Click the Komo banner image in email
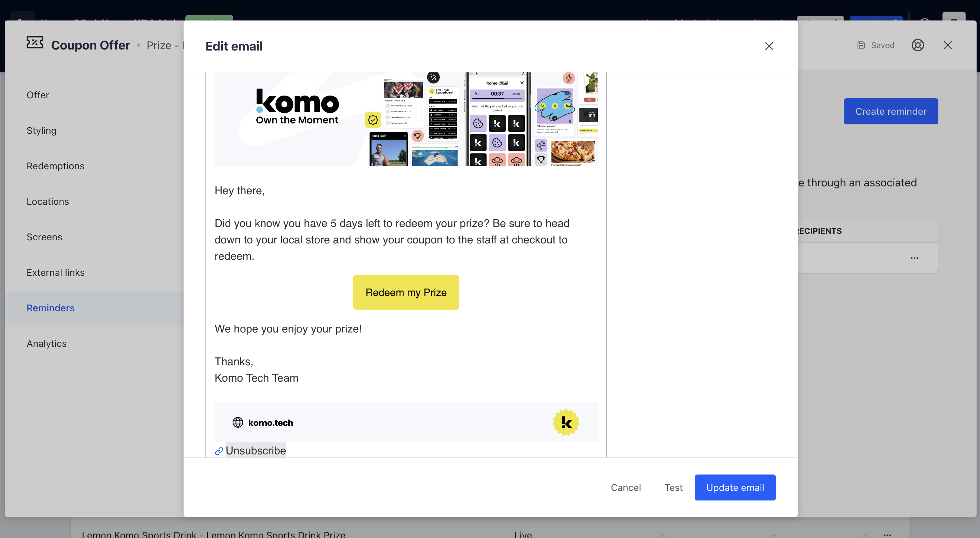This screenshot has height=538, width=980. point(406,119)
